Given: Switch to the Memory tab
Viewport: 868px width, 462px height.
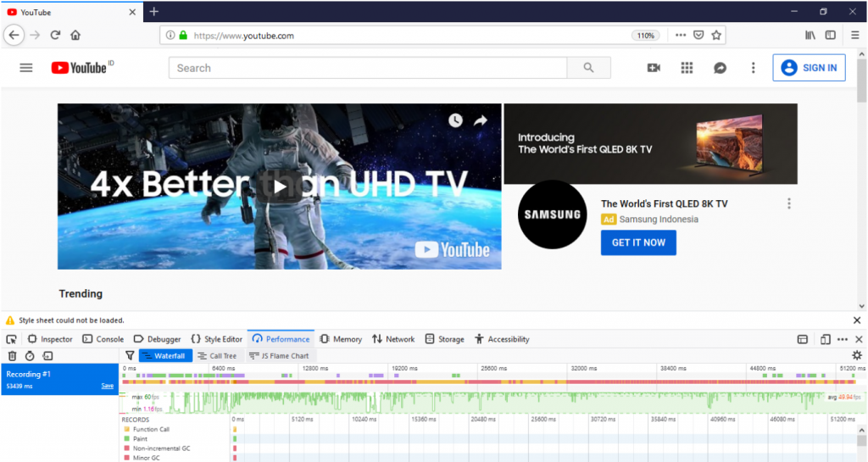Looking at the screenshot, I should coord(341,339).
